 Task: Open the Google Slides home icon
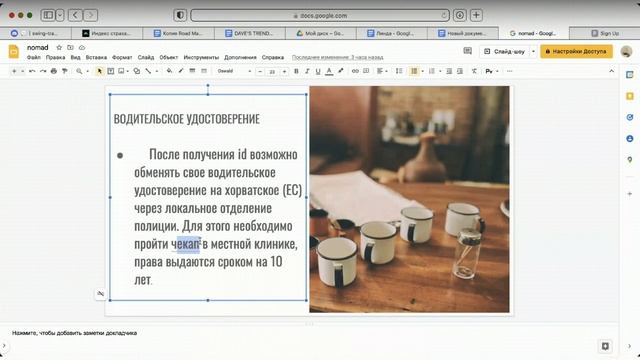tap(13, 52)
